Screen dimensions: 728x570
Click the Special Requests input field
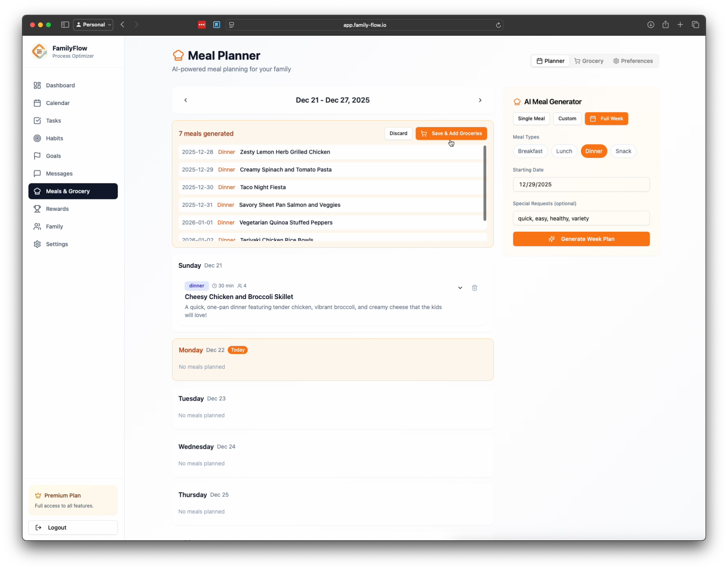tap(581, 219)
